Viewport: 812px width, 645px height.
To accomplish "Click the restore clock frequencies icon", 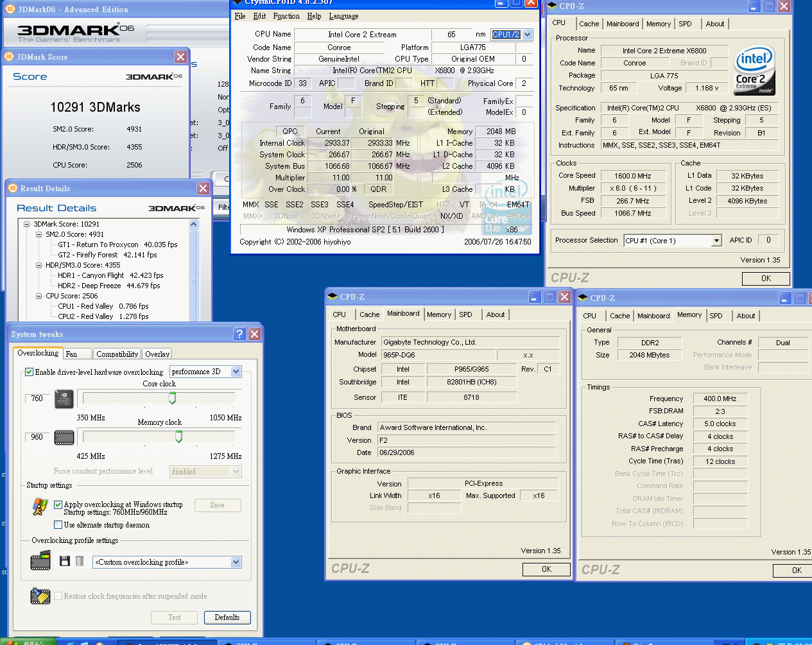I will 40,596.
